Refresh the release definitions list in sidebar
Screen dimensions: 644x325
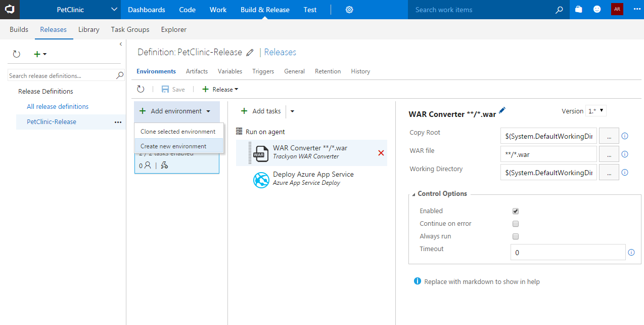[x=16, y=54]
